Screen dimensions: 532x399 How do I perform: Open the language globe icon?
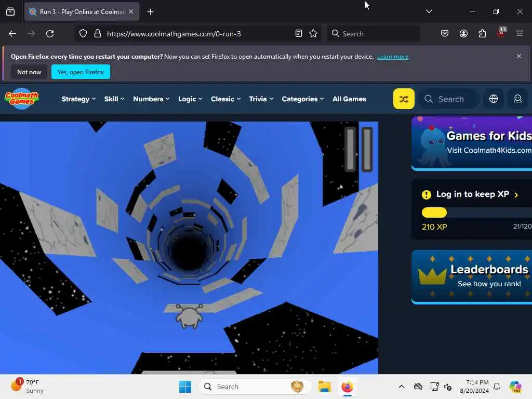pos(494,99)
